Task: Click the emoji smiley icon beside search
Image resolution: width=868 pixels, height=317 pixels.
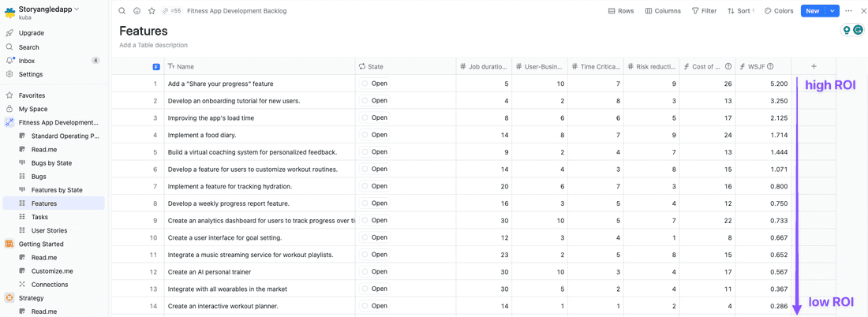Action: coord(137,11)
